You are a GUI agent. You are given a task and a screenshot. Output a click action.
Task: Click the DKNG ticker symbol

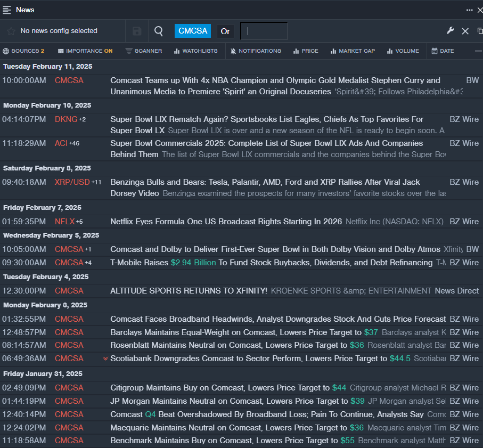point(66,119)
